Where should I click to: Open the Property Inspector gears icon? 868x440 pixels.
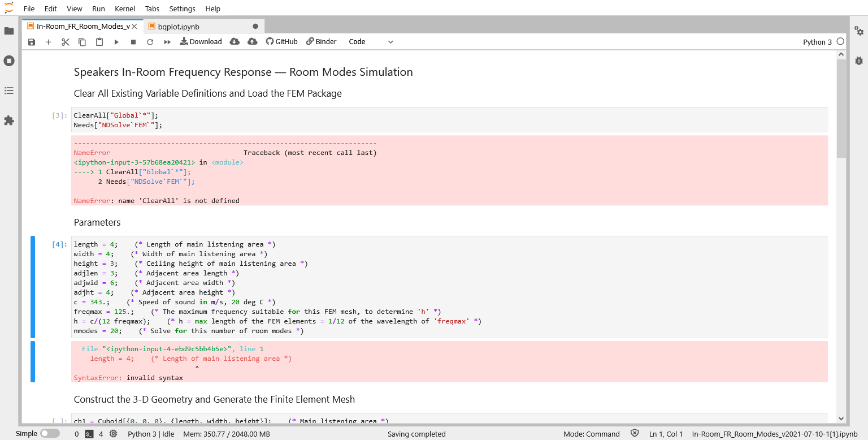(859, 31)
